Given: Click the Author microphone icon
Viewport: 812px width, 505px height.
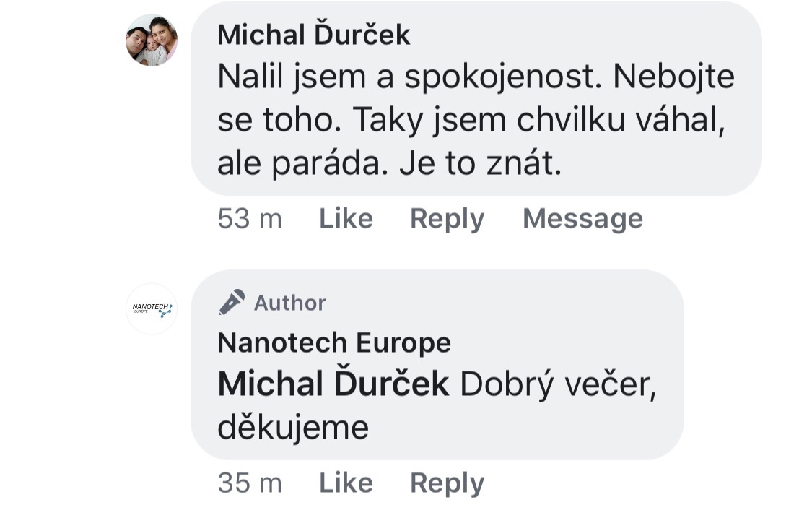Looking at the screenshot, I should [231, 302].
